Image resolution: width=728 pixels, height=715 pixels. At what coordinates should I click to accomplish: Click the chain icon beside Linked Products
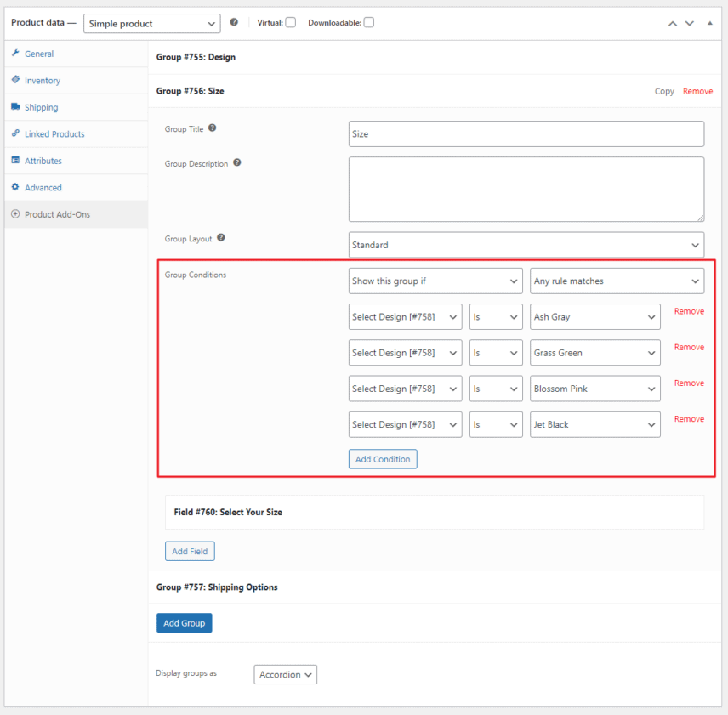(x=15, y=133)
